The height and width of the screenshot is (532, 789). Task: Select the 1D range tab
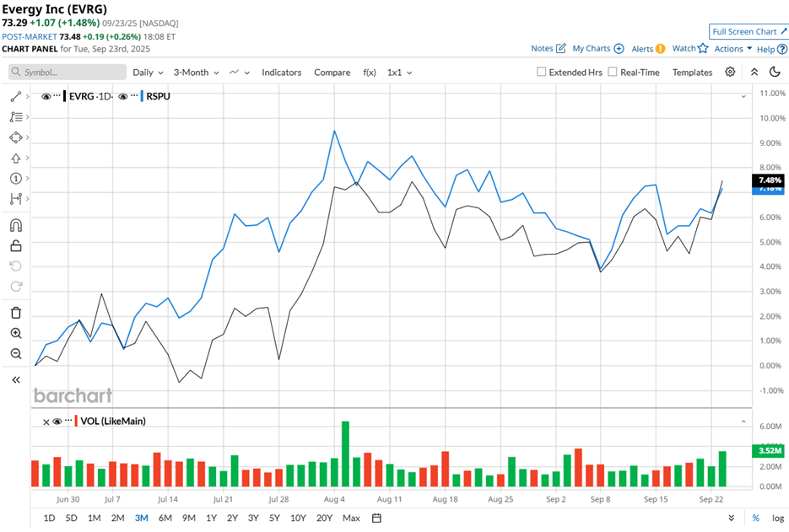pos(49,518)
